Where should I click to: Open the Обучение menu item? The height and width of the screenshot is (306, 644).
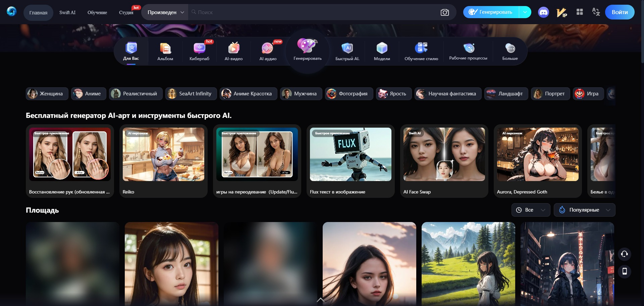(x=97, y=12)
